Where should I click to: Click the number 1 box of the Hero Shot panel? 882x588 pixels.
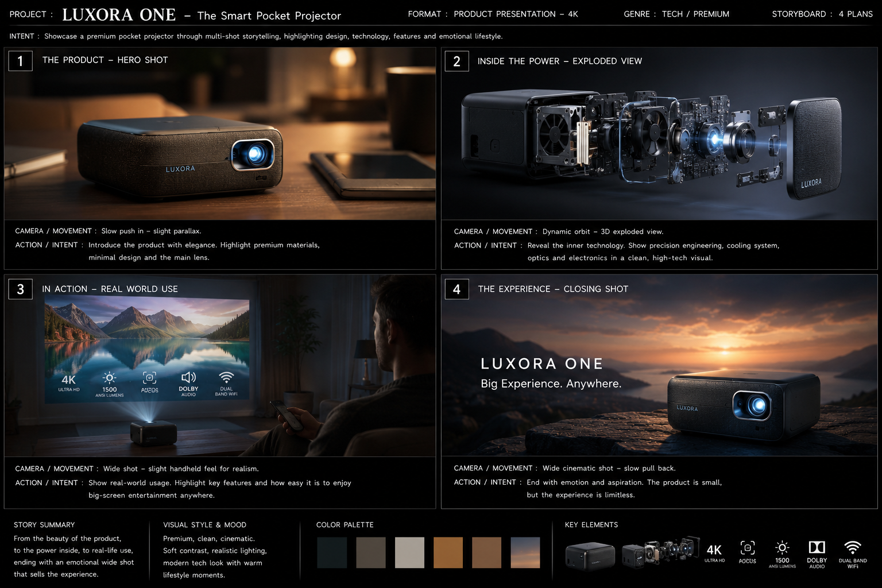(20, 60)
